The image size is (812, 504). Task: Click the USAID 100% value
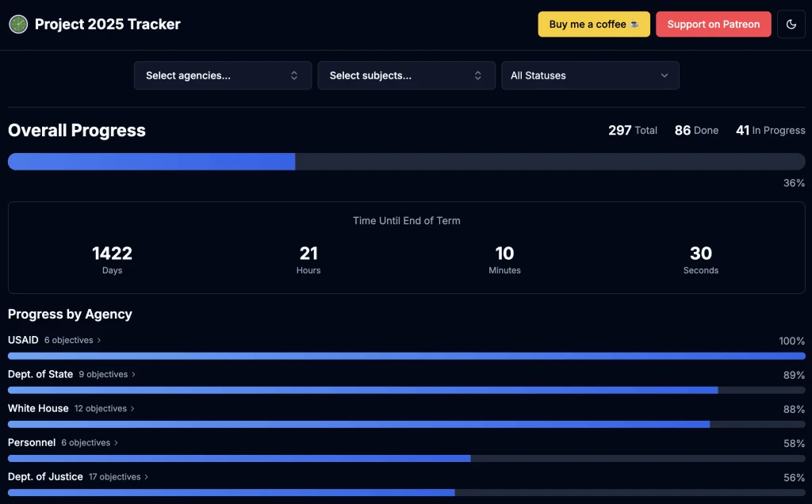click(792, 341)
